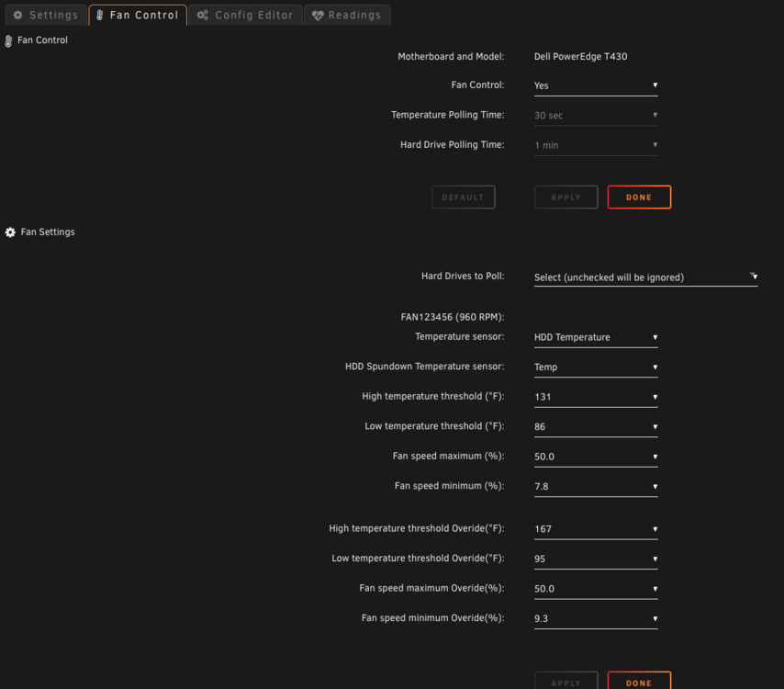Open High temperature threshold Overide 167 dropdown
784x689 pixels.
point(596,529)
